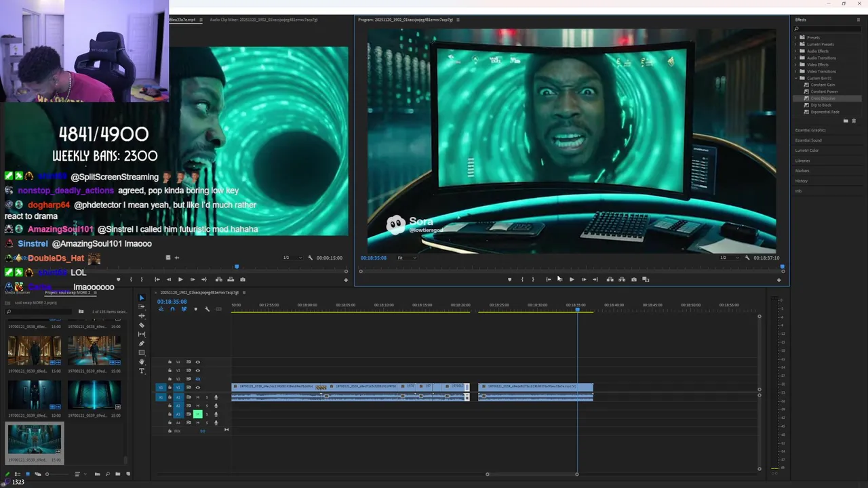The image size is (868, 488).
Task: Toggle V3 track output eye
Action: tap(198, 371)
